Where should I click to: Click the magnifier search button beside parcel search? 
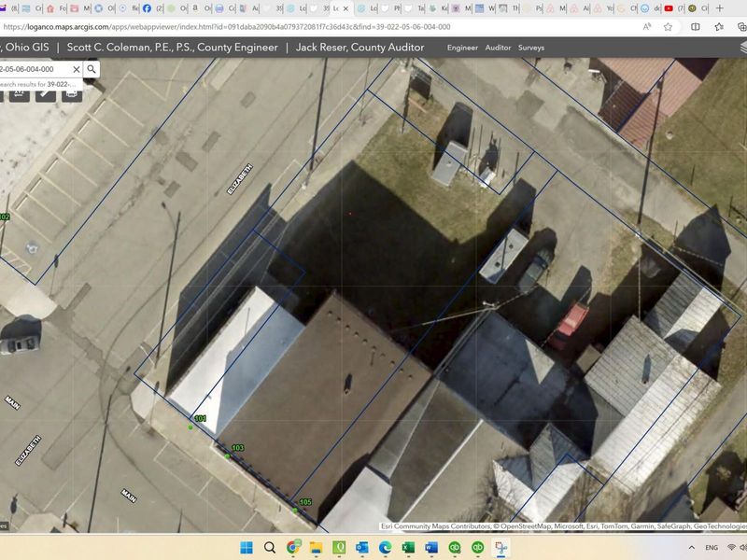click(x=92, y=69)
